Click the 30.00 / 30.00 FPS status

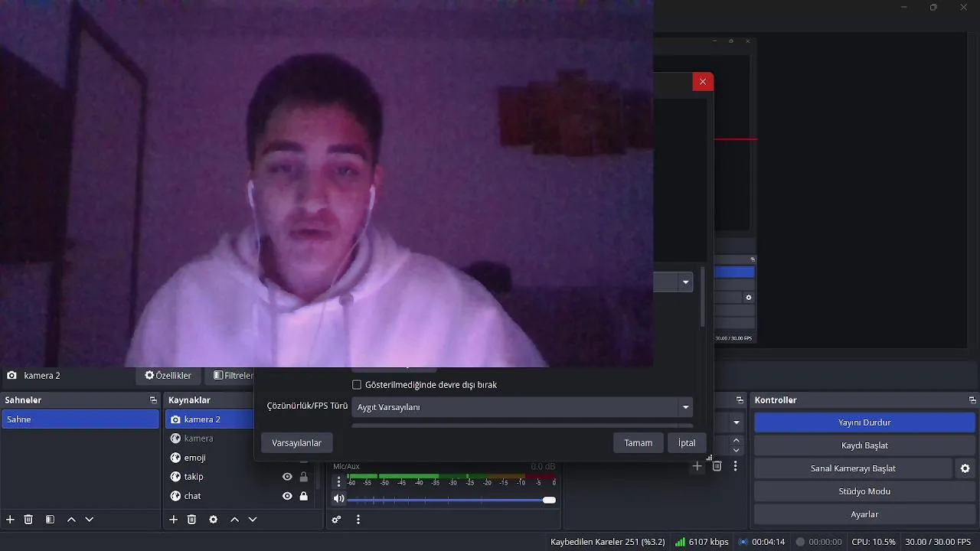tap(938, 542)
